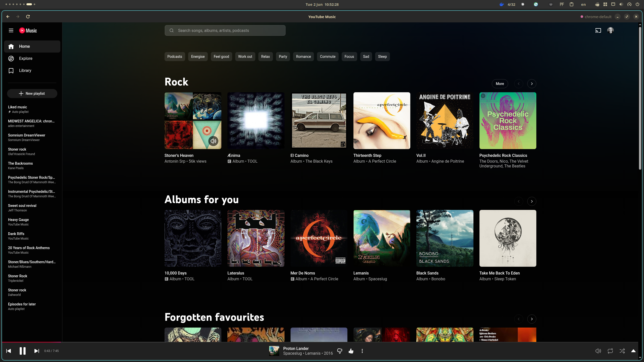Click the en keyboard layout indicator

[x=583, y=5]
